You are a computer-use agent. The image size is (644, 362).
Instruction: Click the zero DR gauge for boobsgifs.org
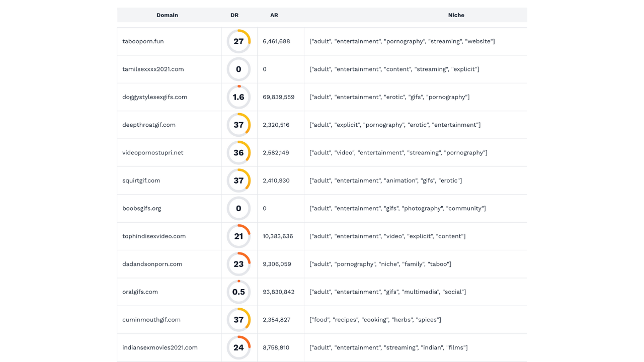(238, 208)
